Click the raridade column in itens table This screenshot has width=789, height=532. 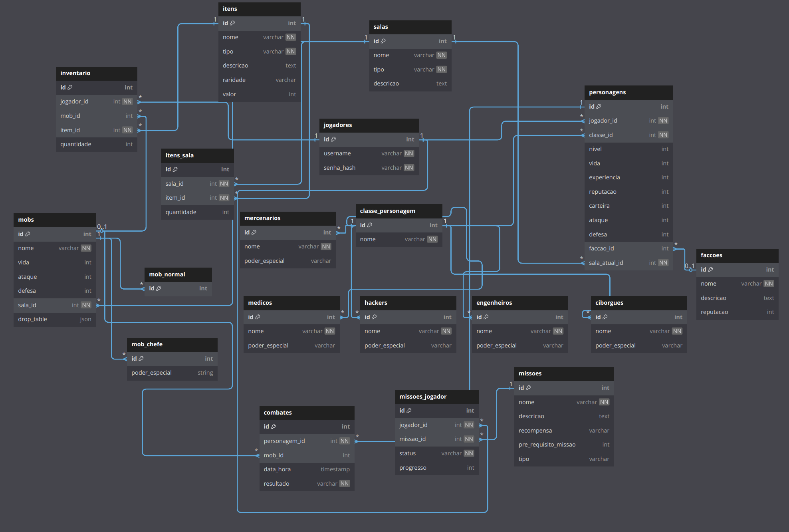point(260,80)
